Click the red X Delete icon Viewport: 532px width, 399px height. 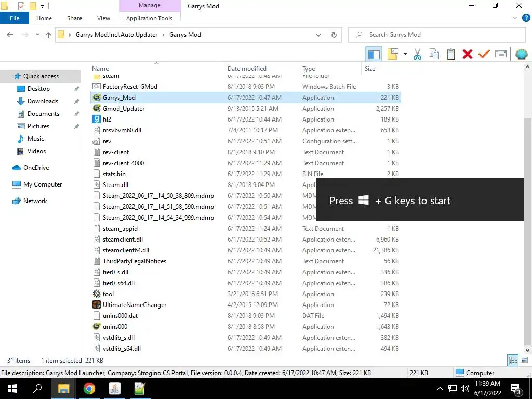pos(467,54)
